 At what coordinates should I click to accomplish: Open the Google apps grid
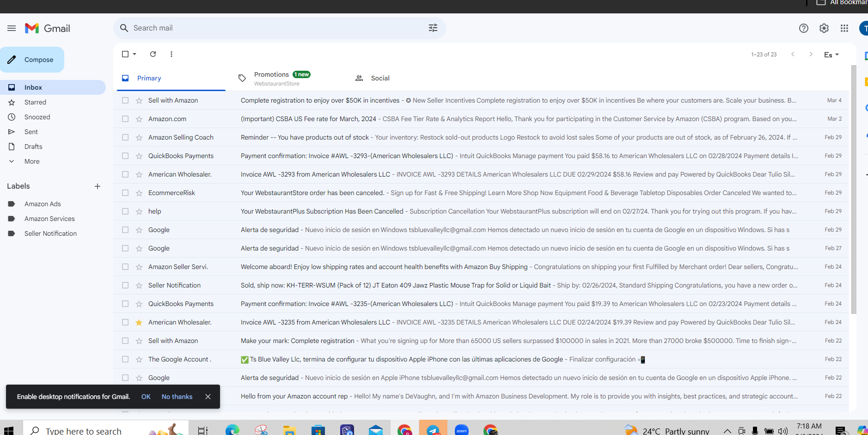point(844,28)
